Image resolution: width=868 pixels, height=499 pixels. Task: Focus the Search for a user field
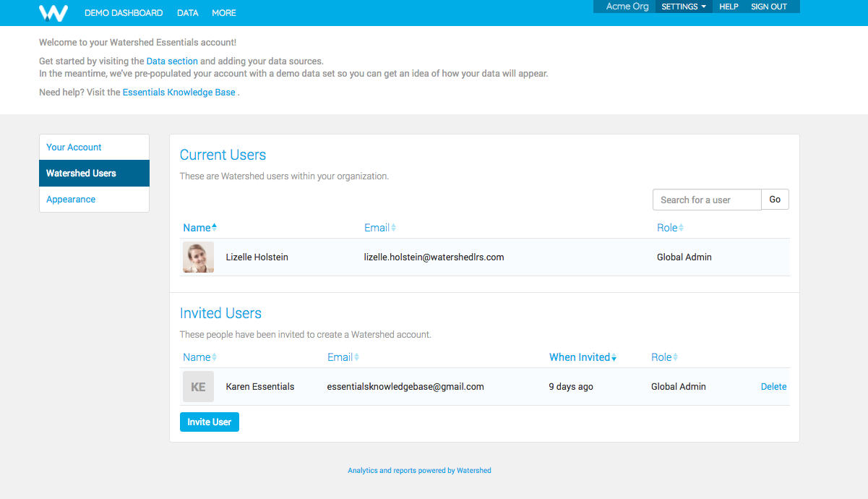click(707, 200)
